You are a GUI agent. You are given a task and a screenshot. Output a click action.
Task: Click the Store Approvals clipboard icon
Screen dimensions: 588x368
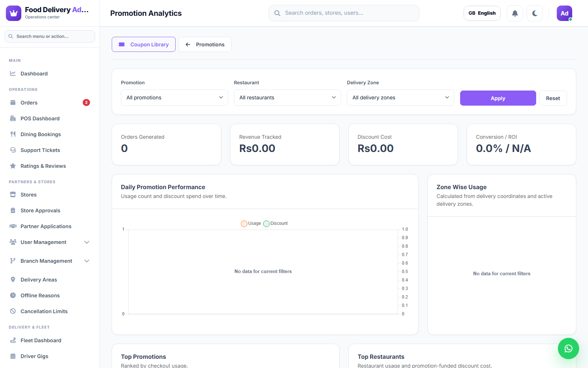tap(13, 210)
